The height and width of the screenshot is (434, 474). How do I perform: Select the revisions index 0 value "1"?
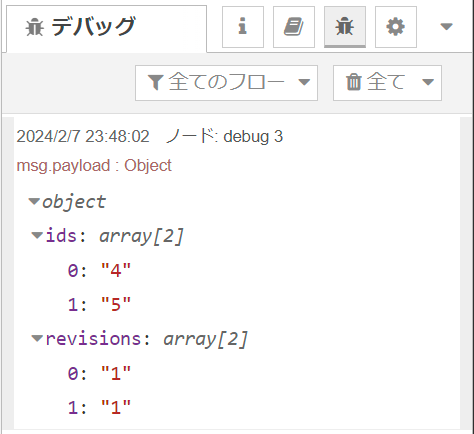(x=116, y=373)
